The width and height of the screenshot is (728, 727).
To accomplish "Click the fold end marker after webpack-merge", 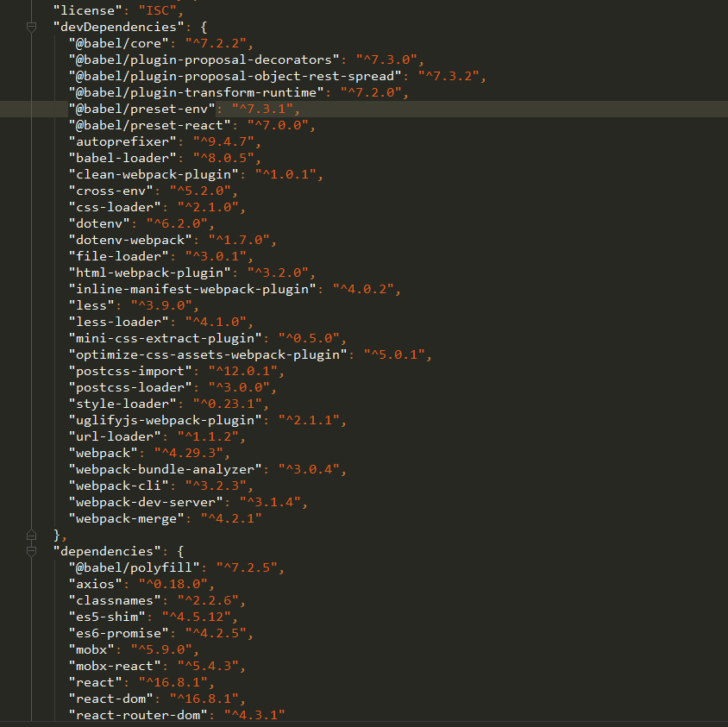I will (31, 536).
